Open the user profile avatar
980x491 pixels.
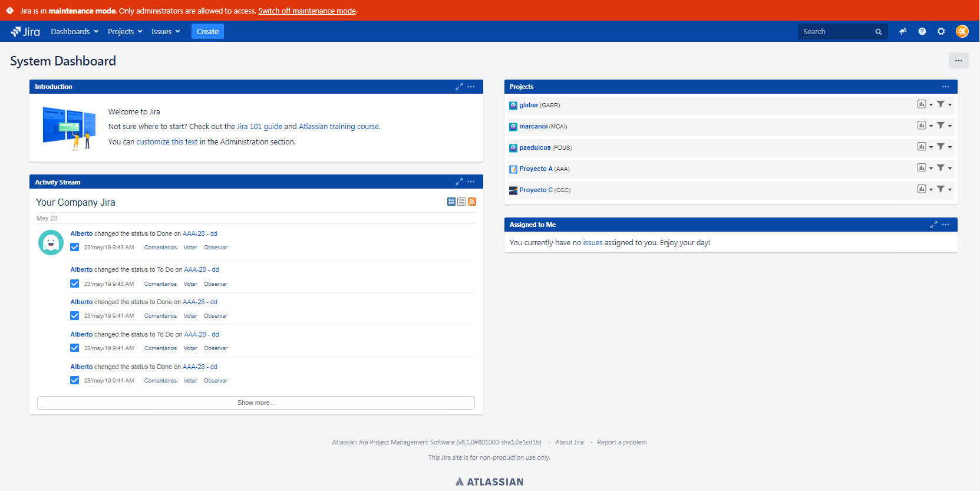(962, 31)
